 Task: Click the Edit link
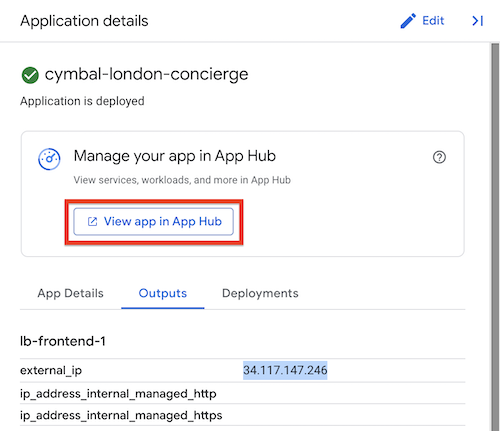(x=433, y=21)
